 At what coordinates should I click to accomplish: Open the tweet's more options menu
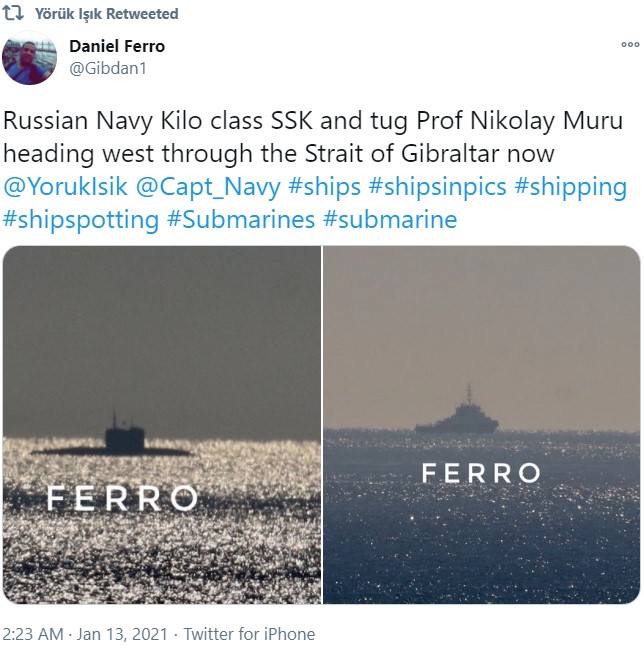[x=629, y=44]
